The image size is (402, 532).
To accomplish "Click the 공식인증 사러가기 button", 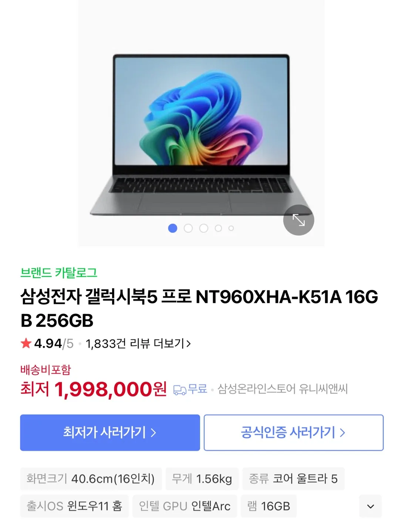I will [294, 433].
